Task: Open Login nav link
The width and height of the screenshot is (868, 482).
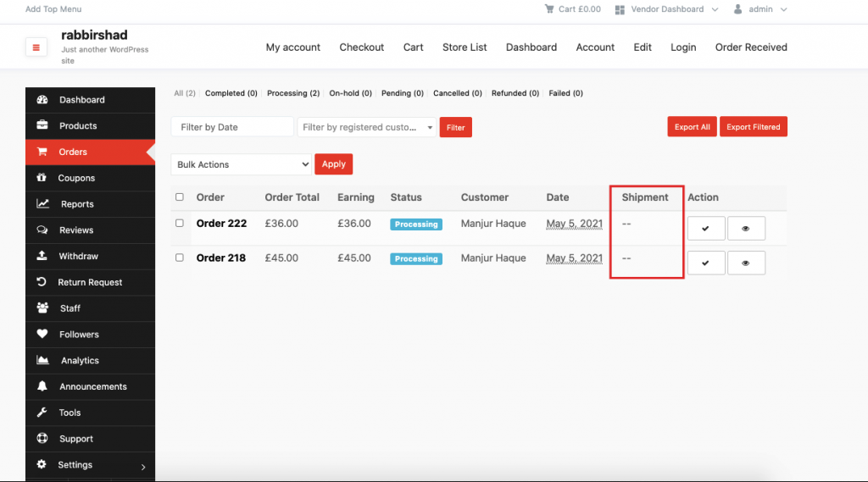Action: [683, 47]
